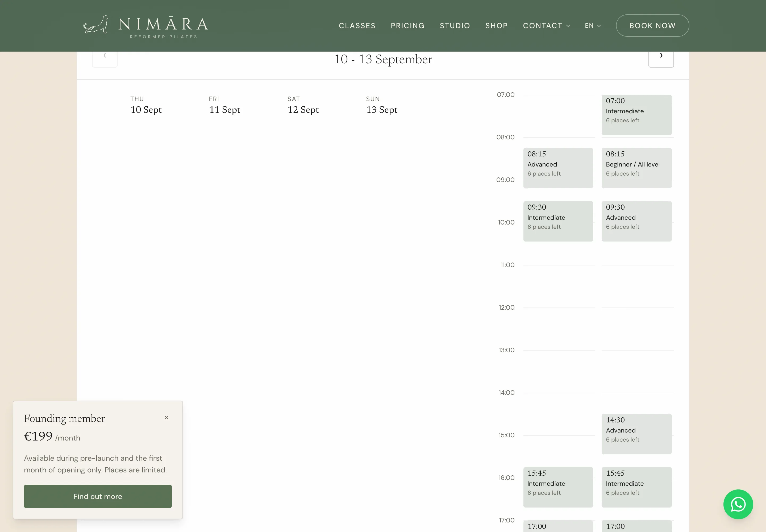Open the Pricing menu item

(407, 26)
